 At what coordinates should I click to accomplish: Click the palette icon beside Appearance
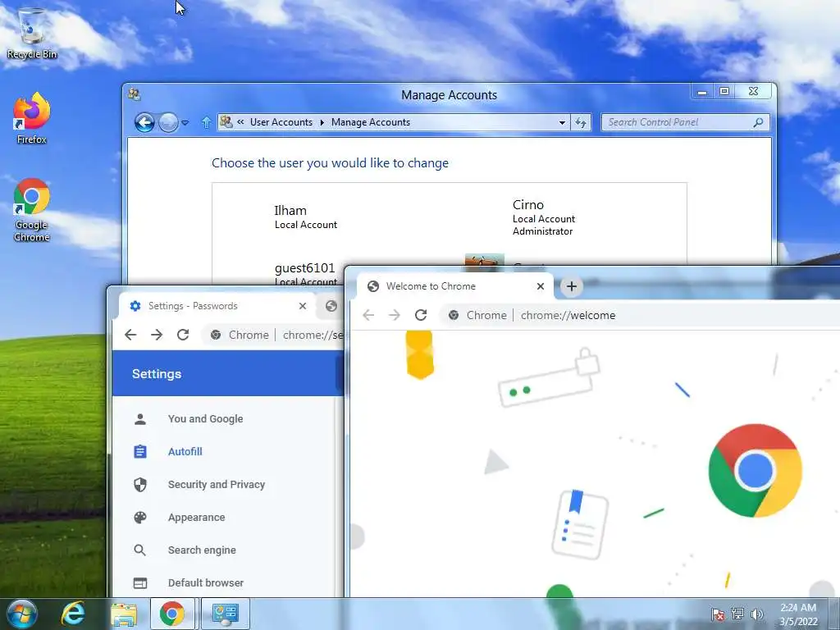(139, 518)
